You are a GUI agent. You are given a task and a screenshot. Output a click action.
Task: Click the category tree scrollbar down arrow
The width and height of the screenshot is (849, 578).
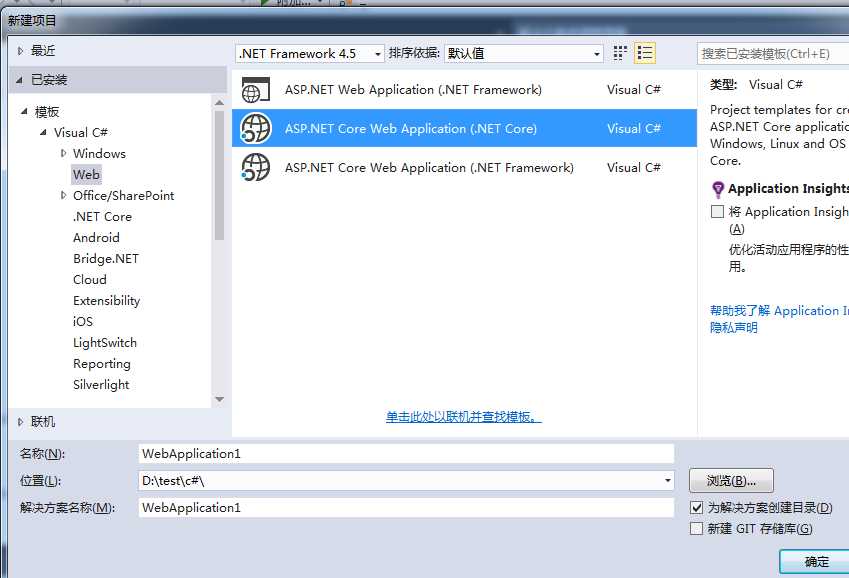pyautogui.click(x=219, y=399)
